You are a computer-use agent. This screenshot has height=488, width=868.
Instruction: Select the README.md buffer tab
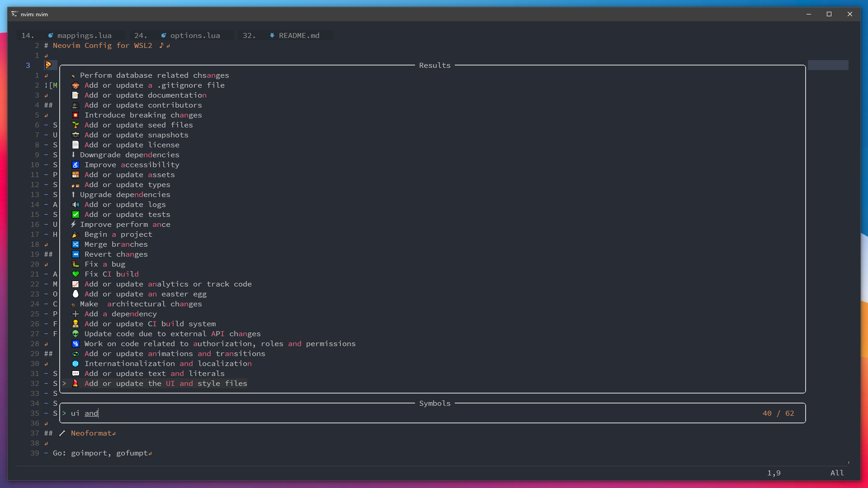[x=298, y=35]
